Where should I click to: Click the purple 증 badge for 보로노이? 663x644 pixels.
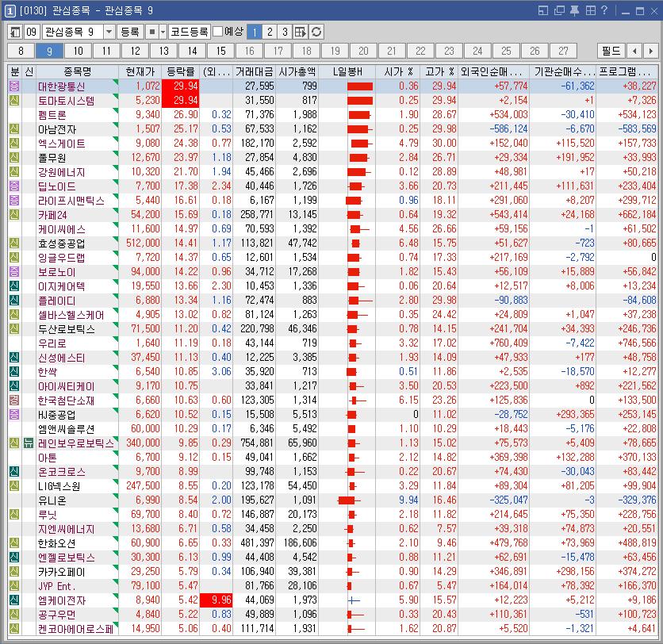[14, 271]
